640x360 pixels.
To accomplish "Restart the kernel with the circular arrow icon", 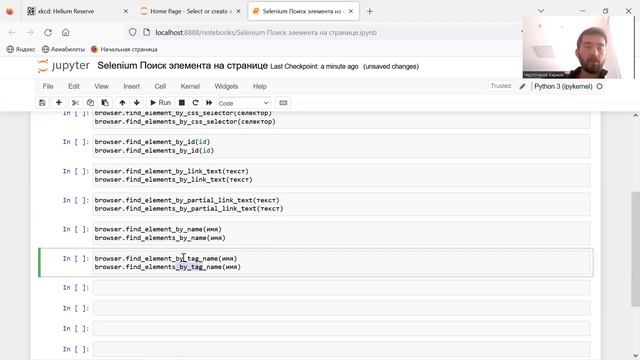I will coord(196,103).
